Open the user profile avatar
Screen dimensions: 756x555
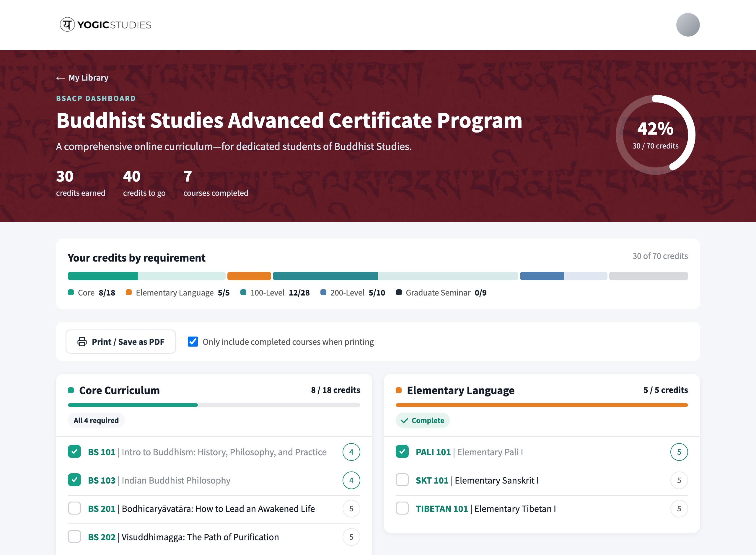687,25
